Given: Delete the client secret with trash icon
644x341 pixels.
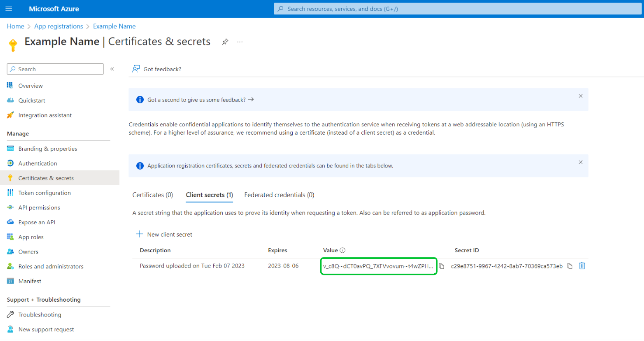Looking at the screenshot, I should pyautogui.click(x=582, y=266).
